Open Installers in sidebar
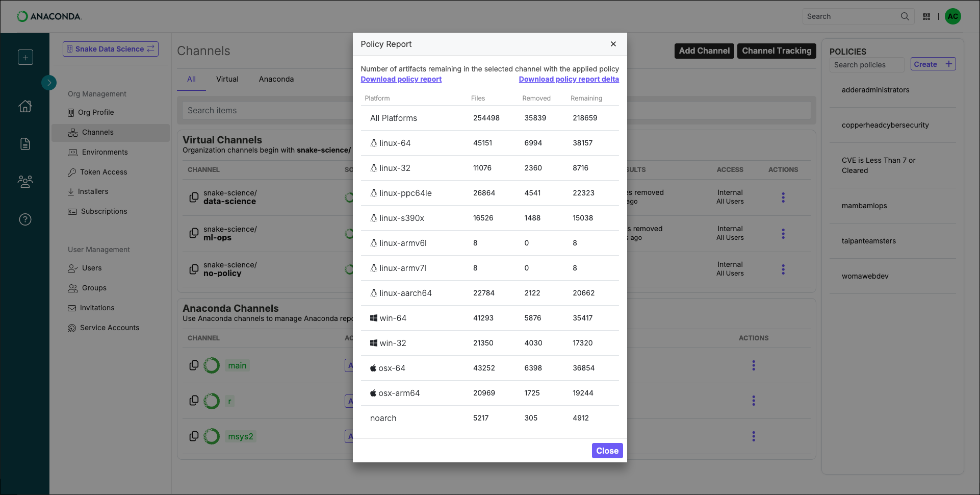 111,191
